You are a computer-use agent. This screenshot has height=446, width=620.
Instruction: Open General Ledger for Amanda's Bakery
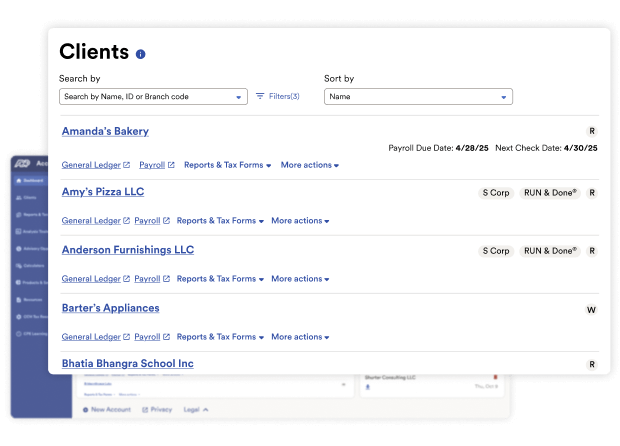tap(96, 165)
